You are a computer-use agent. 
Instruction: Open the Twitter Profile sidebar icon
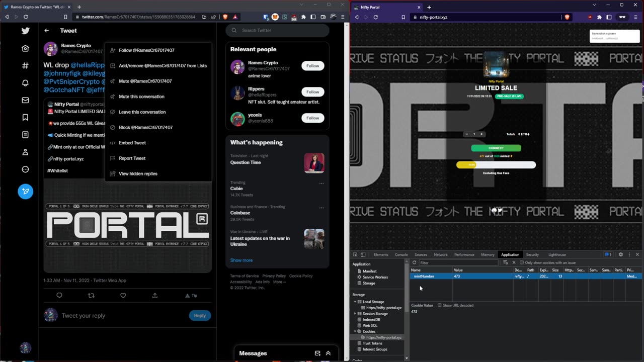tap(25, 152)
